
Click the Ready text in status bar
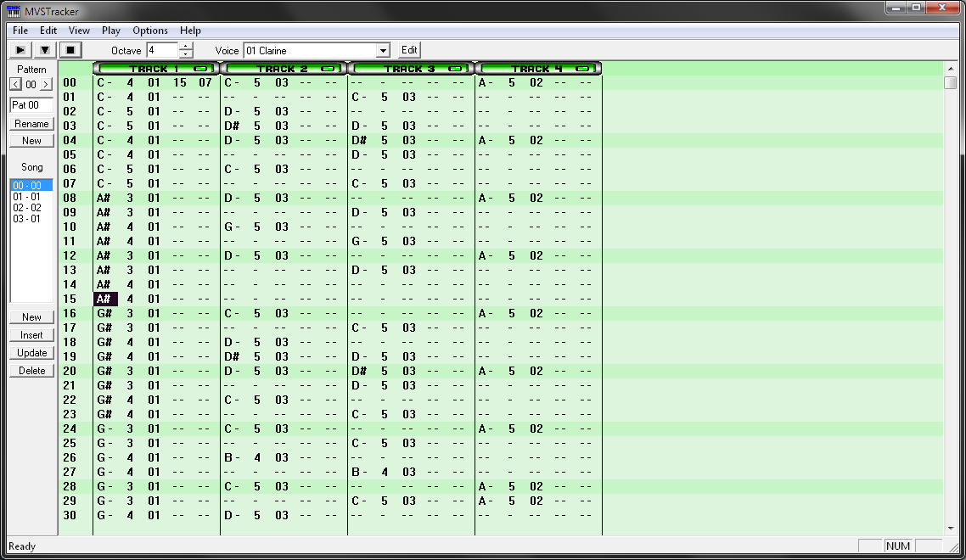(22, 546)
